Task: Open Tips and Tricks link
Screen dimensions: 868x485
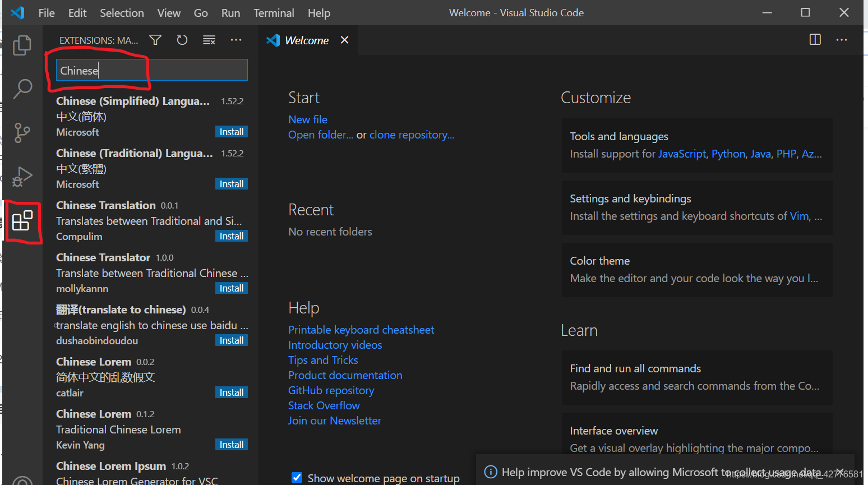Action: pos(323,360)
